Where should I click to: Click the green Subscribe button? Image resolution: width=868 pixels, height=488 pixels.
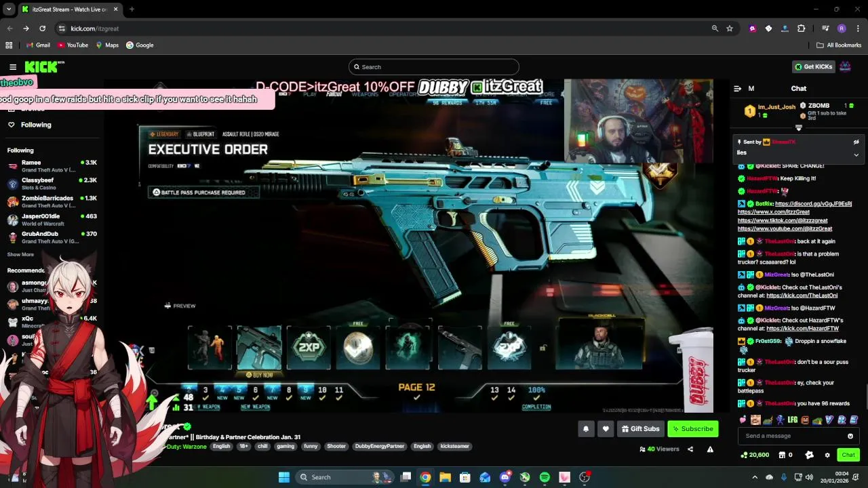[x=692, y=429]
